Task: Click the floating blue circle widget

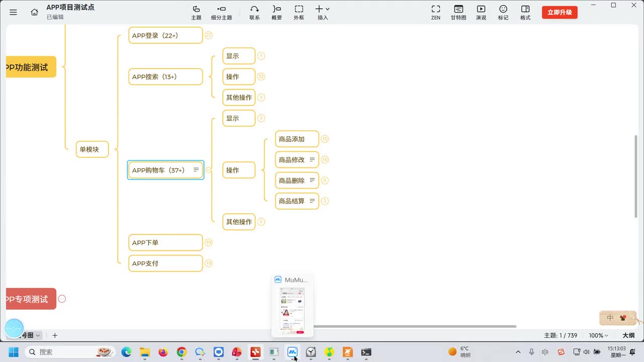Action: [x=14, y=328]
